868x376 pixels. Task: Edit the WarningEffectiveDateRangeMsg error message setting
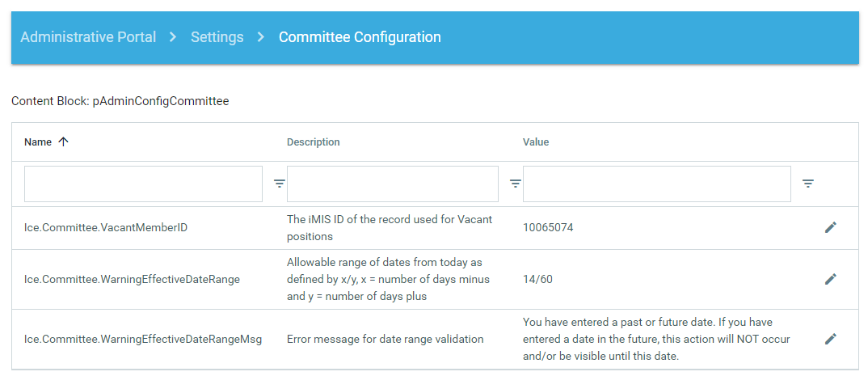(x=830, y=339)
